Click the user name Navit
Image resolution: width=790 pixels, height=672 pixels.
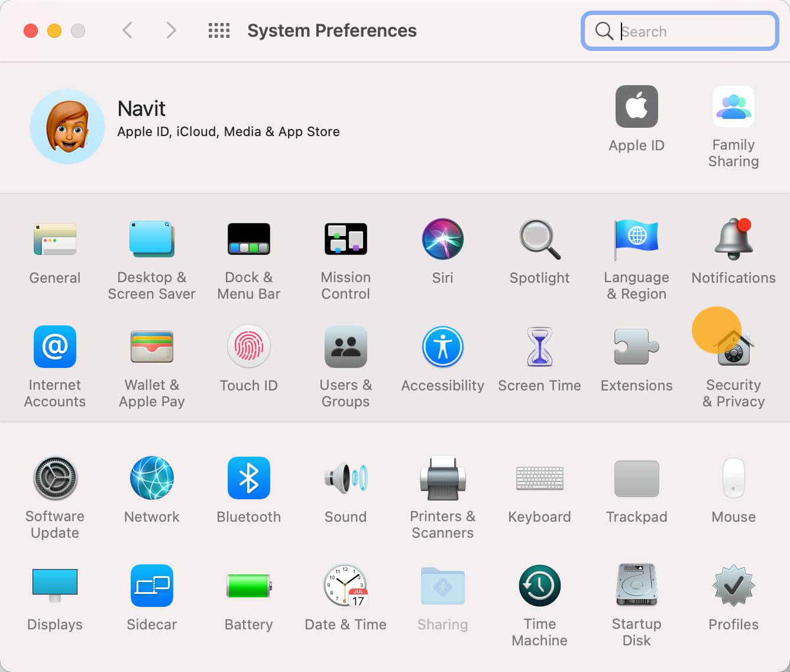141,108
